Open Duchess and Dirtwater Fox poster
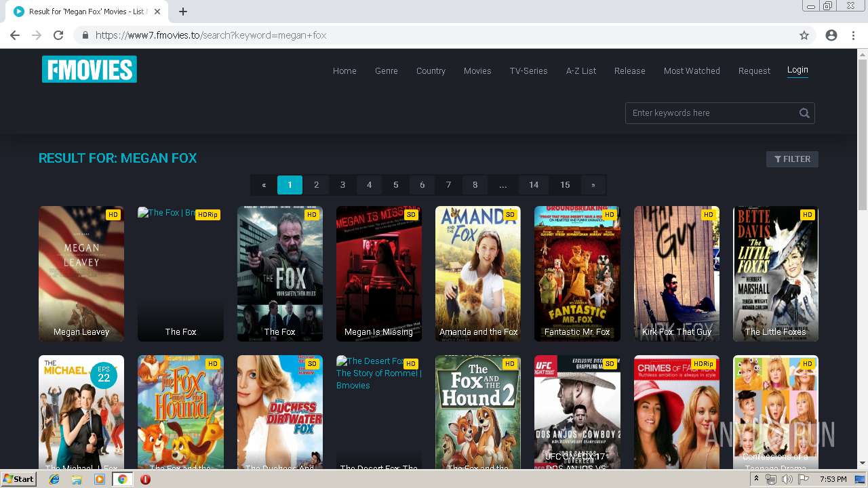 tap(280, 412)
